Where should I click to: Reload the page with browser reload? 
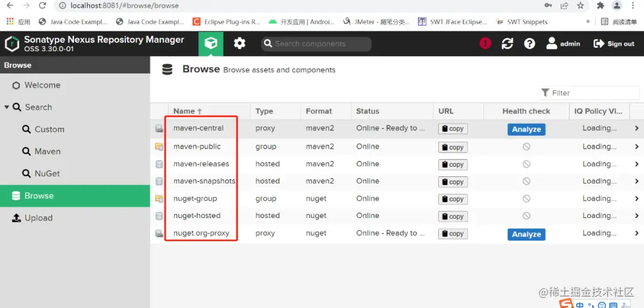tap(42, 6)
